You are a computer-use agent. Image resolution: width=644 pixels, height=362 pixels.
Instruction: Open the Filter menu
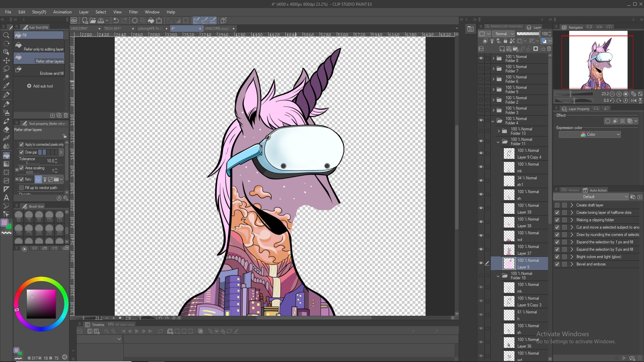pos(133,12)
